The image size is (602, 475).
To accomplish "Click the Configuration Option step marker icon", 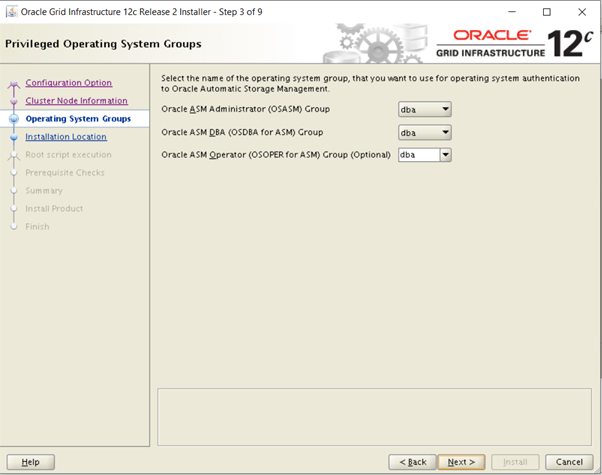I will click(14, 84).
